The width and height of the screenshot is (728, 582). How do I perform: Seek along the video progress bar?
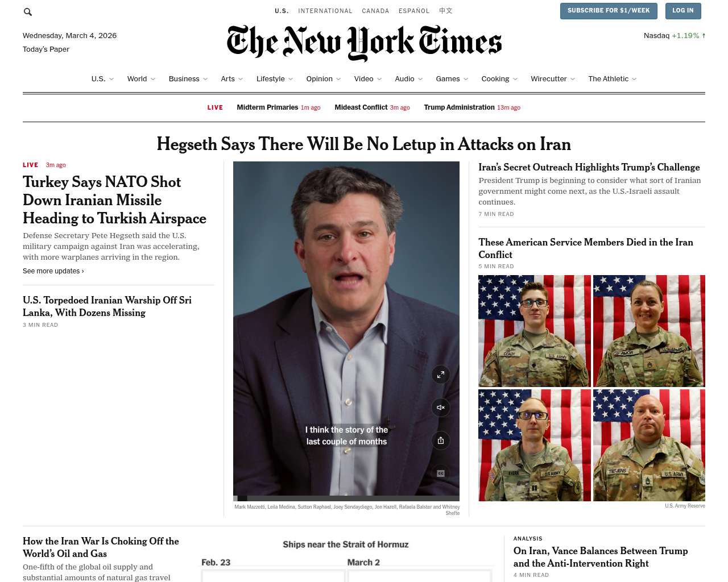pyautogui.click(x=346, y=498)
